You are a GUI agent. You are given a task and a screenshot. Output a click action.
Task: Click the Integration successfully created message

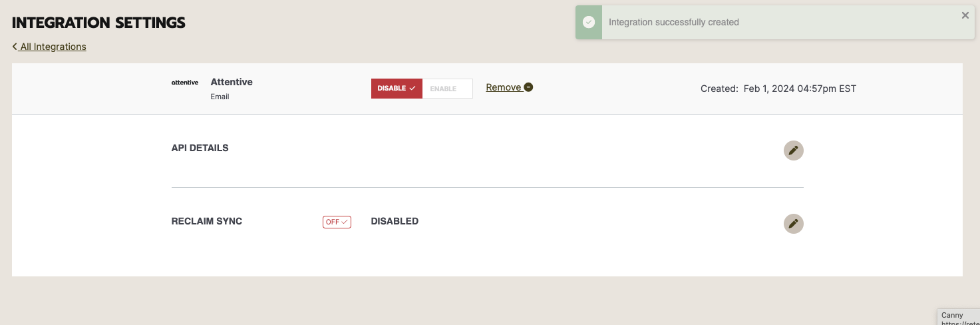point(674,22)
